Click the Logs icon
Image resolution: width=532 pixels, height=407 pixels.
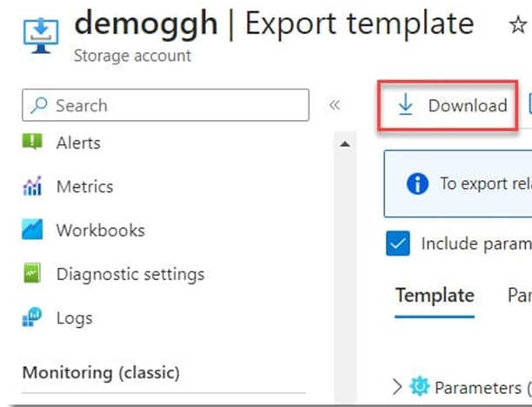point(32,317)
